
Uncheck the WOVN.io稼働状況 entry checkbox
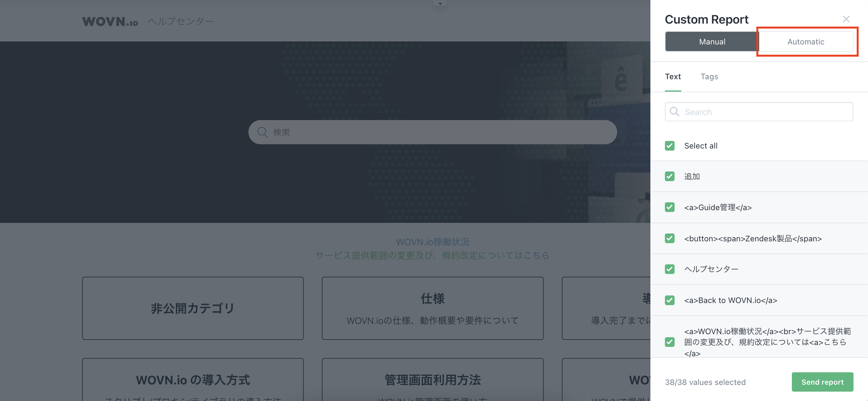(669, 342)
